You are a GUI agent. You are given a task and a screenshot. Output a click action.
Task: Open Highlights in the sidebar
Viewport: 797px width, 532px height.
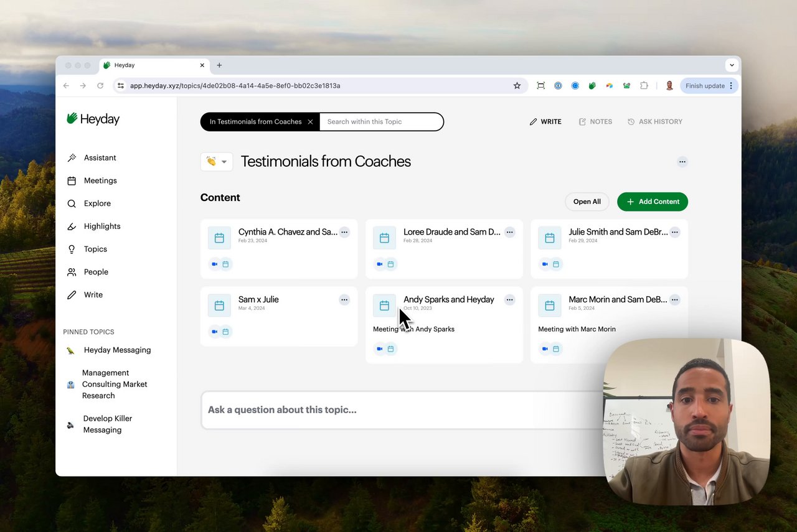tap(93, 226)
